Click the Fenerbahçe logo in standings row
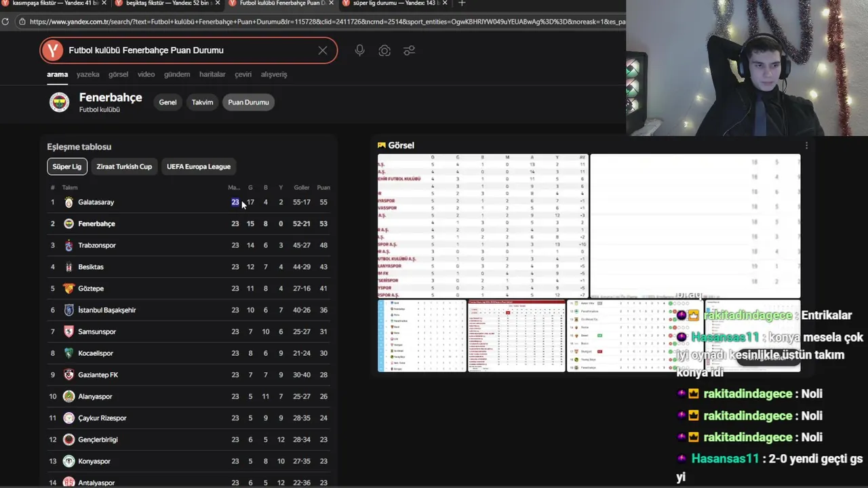 [x=68, y=224]
